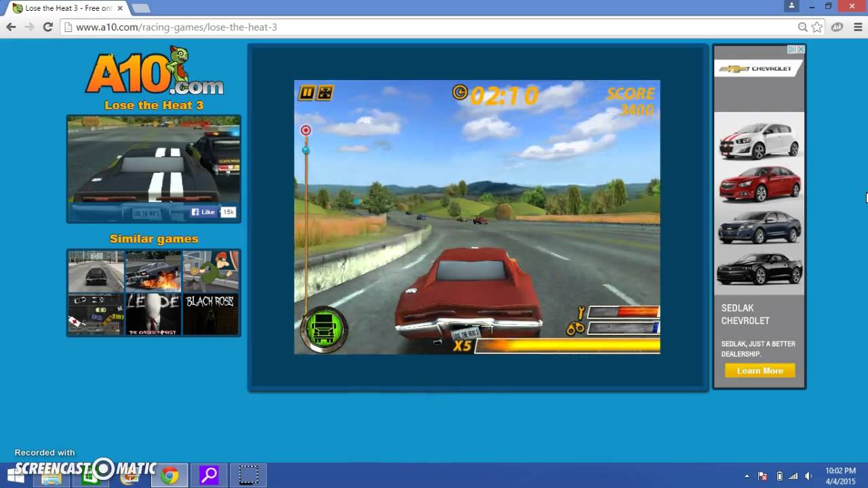Click the network signal icon in tray
Image resolution: width=868 pixels, height=488 pixels.
793,476
